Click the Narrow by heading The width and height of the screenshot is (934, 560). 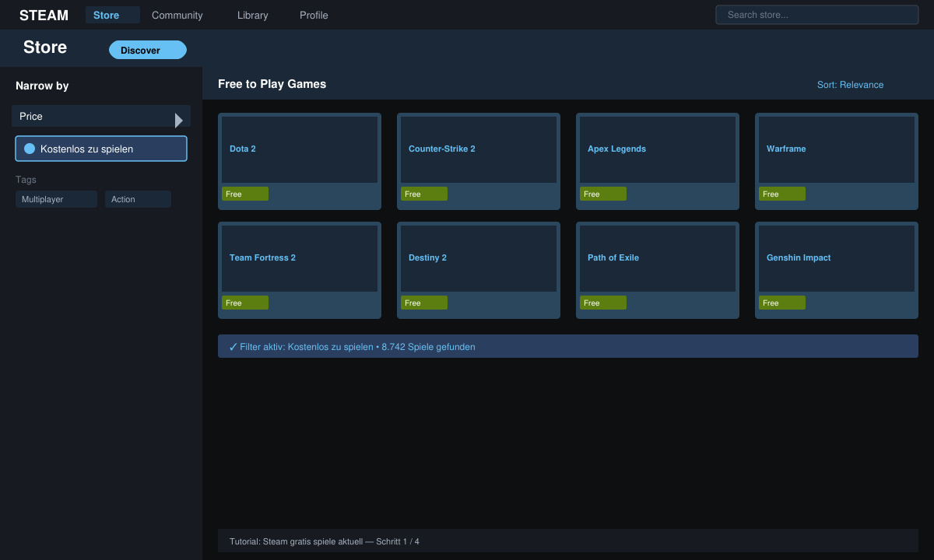click(x=42, y=86)
